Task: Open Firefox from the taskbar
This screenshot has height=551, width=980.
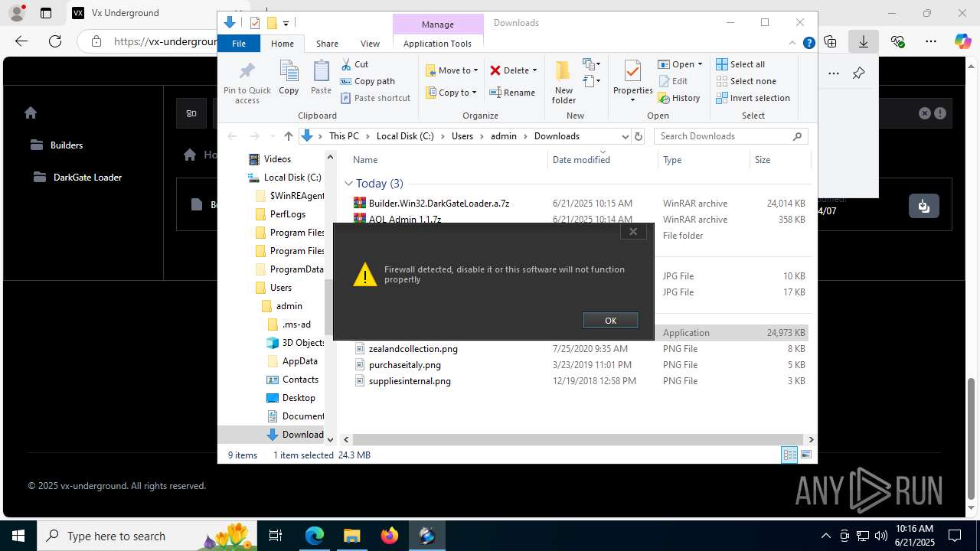Action: pos(389,536)
